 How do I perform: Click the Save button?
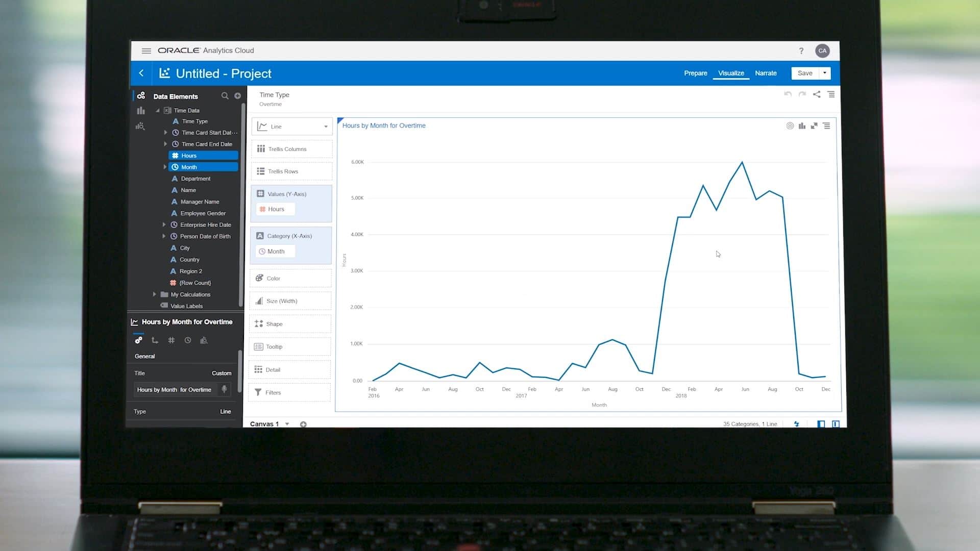click(x=804, y=73)
